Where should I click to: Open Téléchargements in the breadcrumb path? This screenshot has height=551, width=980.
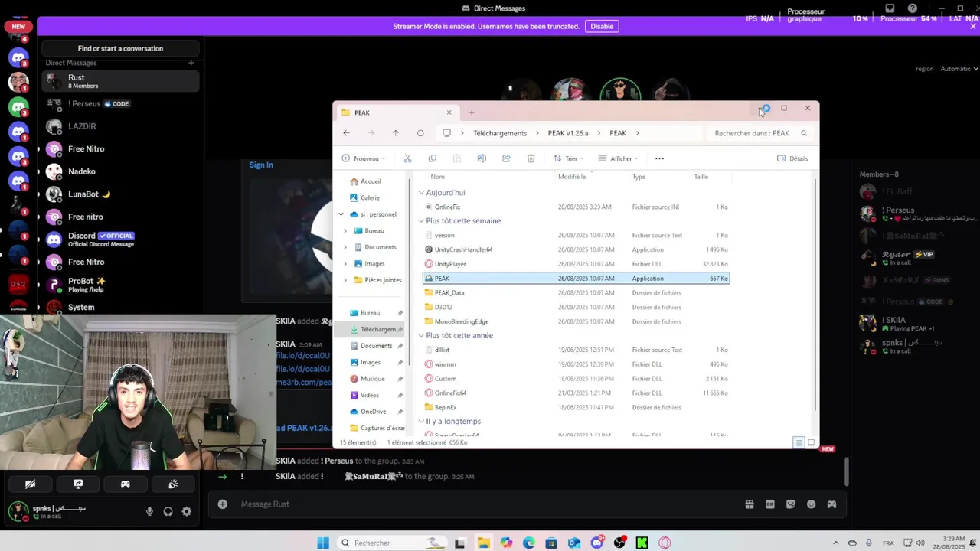click(500, 133)
